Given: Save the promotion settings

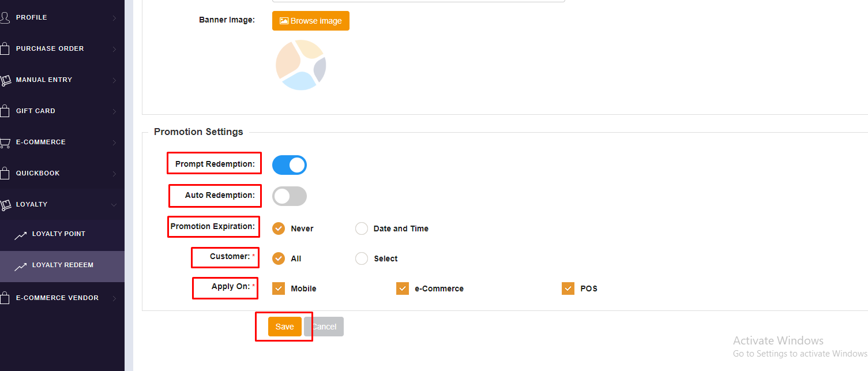Looking at the screenshot, I should [x=285, y=327].
